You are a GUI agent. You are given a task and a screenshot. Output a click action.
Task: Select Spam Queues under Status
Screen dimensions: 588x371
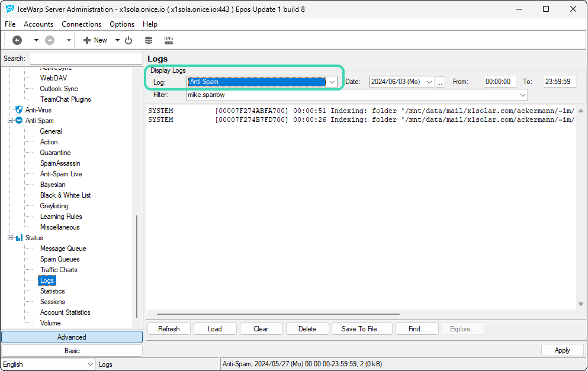[60, 259]
